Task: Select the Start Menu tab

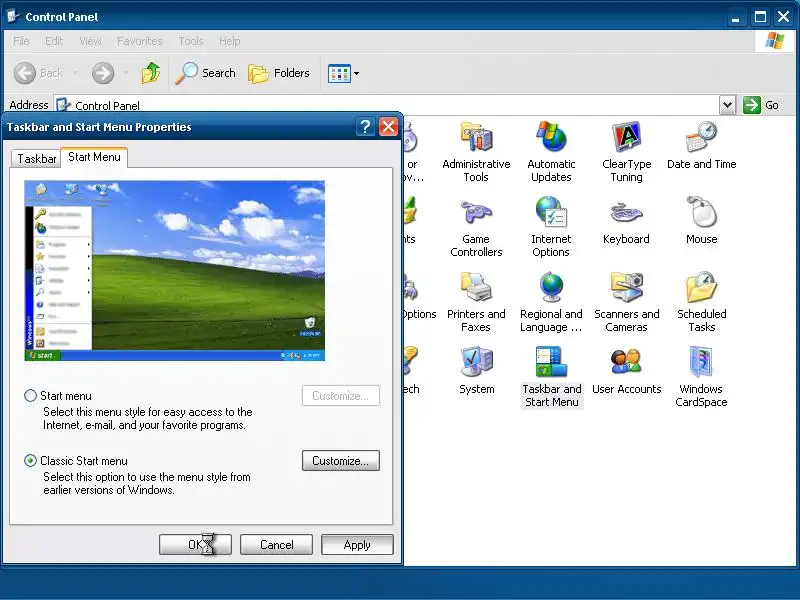Action: tap(94, 157)
